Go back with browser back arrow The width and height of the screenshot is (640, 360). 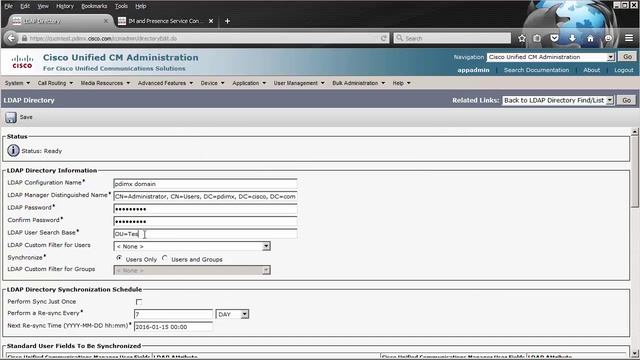click(x=11, y=38)
